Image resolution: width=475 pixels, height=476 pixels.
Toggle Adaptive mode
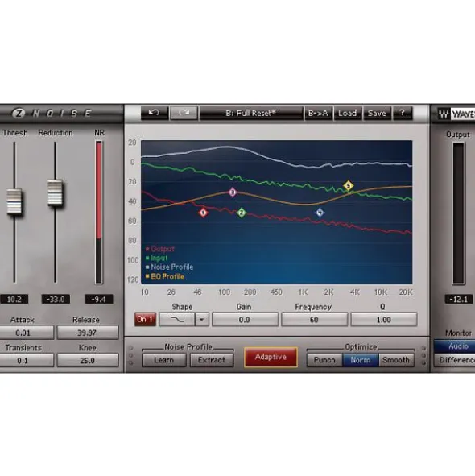pyautogui.click(x=271, y=357)
